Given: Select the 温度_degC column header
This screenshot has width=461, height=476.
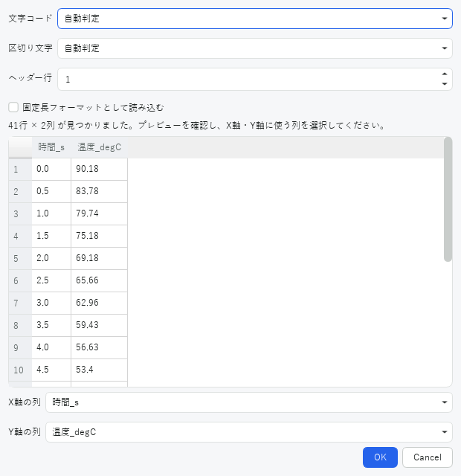Looking at the screenshot, I should click(99, 147).
